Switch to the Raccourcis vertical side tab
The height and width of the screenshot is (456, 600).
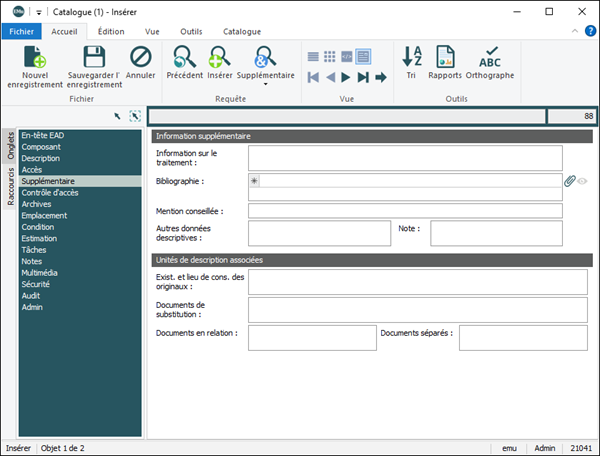point(10,186)
